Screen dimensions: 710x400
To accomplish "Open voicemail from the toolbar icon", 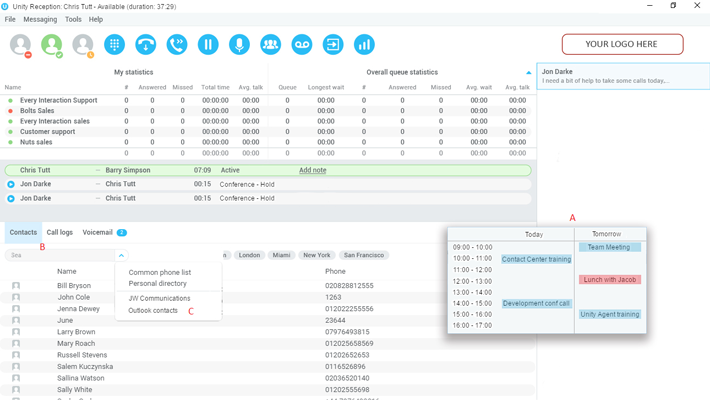I will (301, 44).
